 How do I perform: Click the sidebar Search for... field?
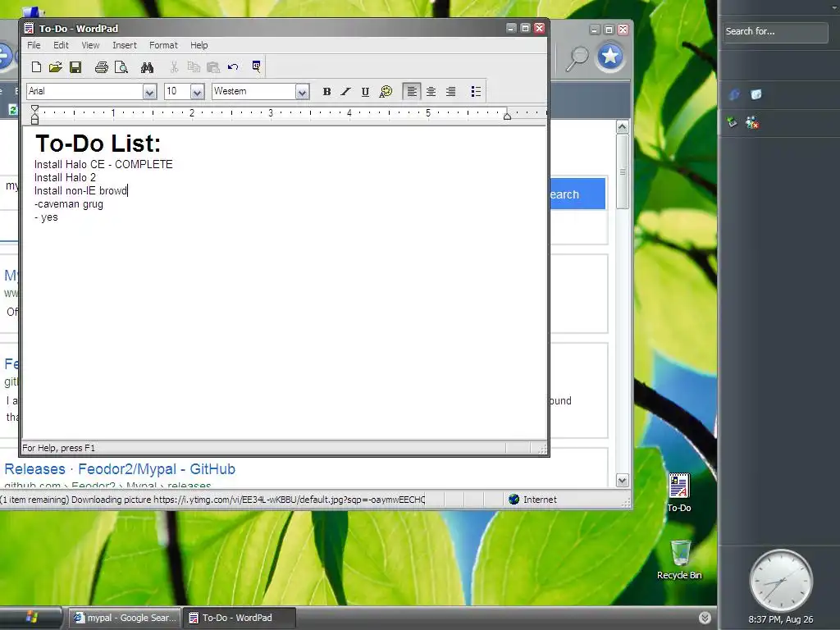(775, 32)
